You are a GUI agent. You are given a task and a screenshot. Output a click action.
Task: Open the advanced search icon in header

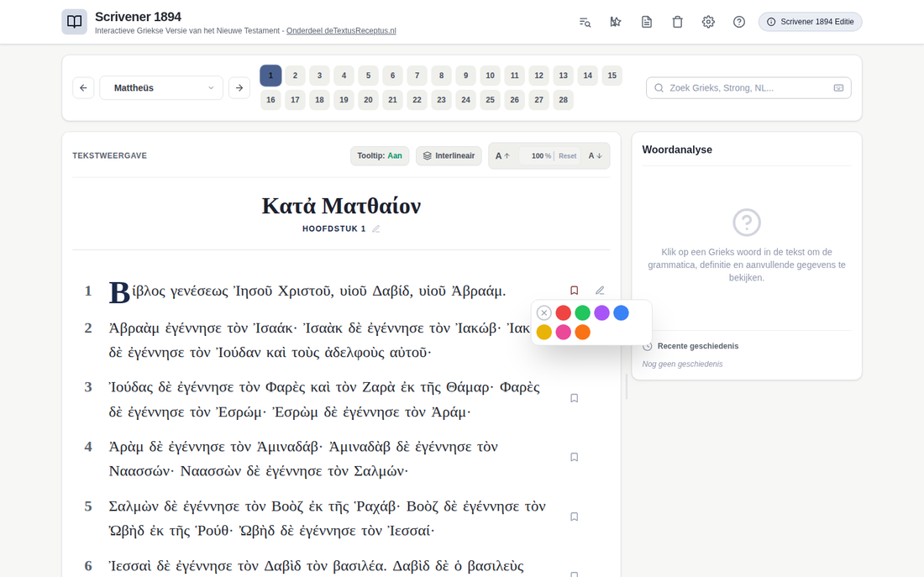(585, 22)
